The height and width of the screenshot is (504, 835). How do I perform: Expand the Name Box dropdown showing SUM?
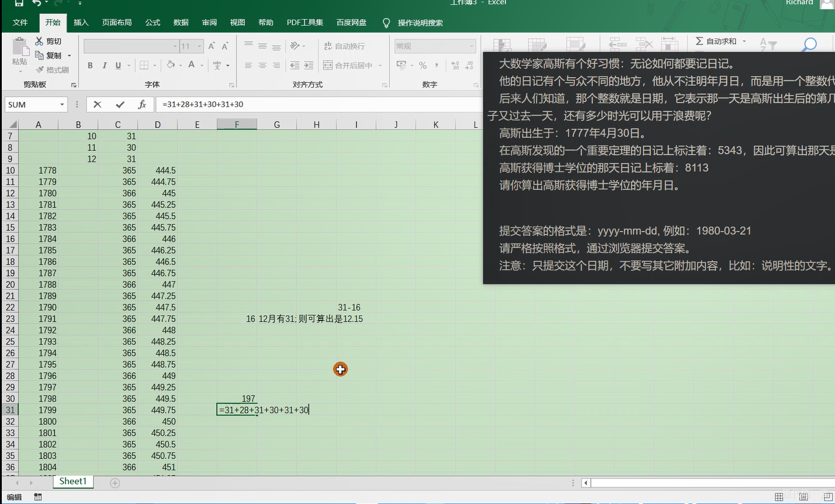62,104
